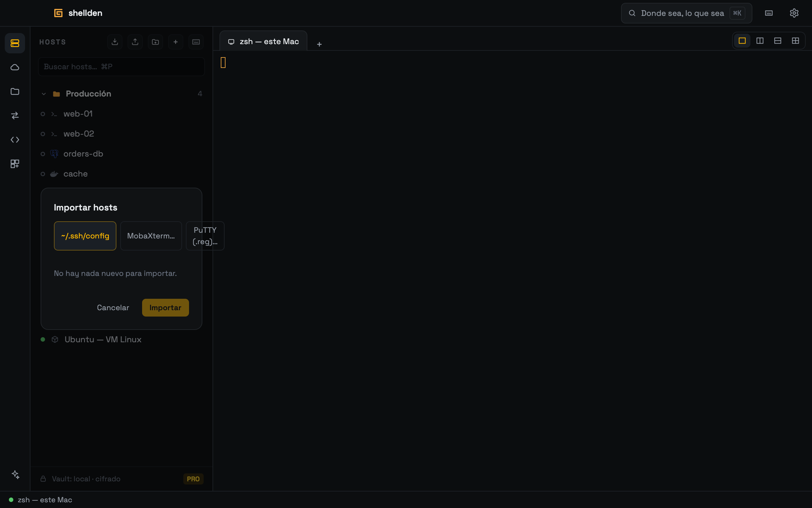The image size is (812, 508).
Task: Open settings gear in top bar
Action: point(794,13)
